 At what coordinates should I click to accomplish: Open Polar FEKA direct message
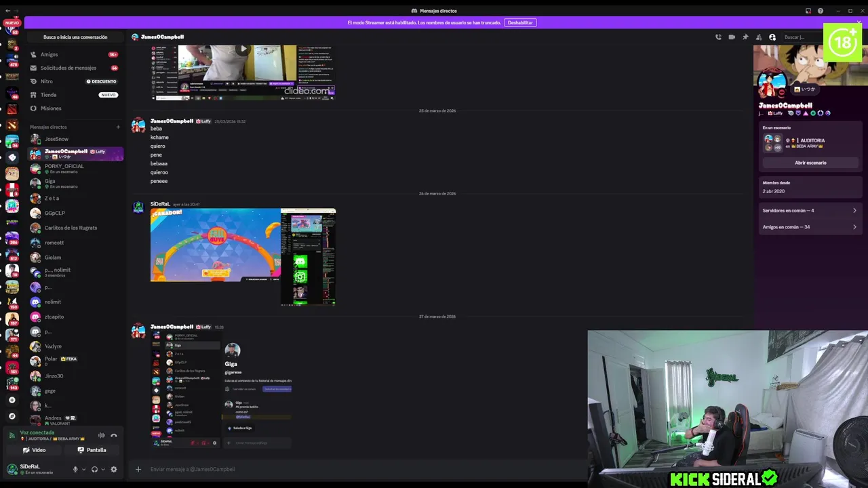(75, 361)
